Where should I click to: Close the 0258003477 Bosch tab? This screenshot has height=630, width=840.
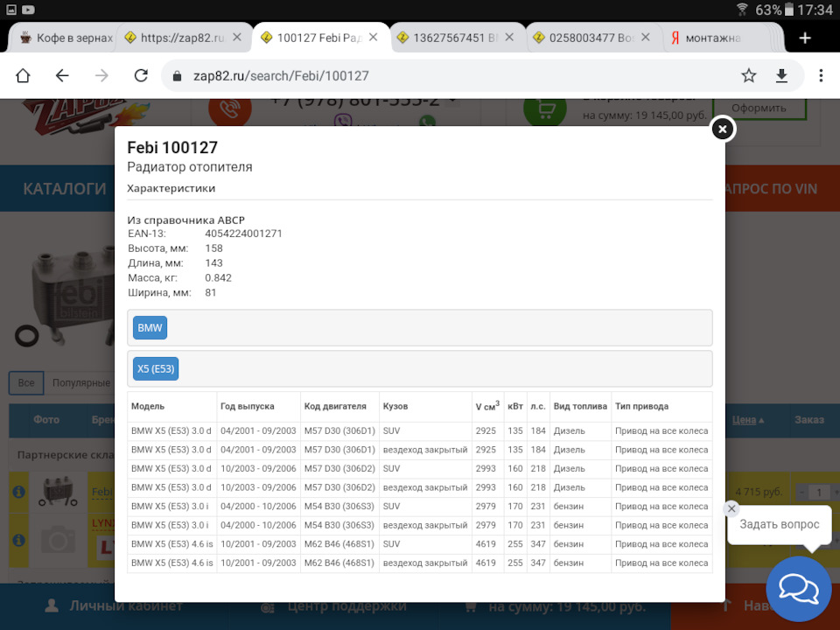coord(646,38)
